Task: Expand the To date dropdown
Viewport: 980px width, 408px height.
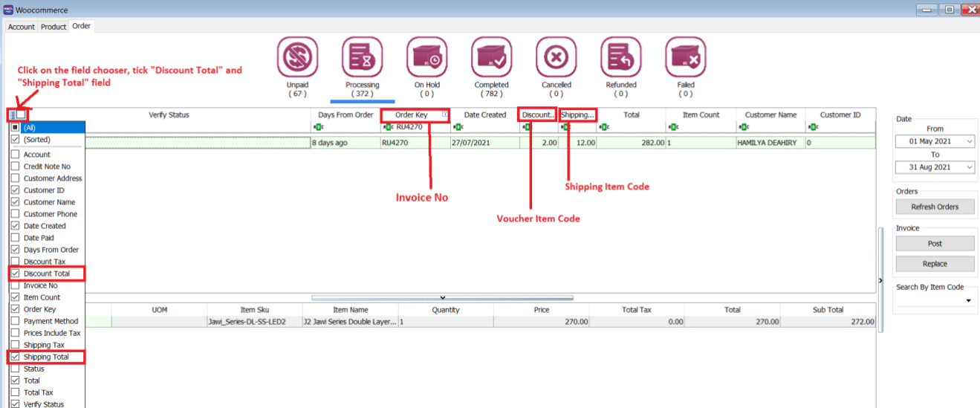Action: (x=970, y=168)
